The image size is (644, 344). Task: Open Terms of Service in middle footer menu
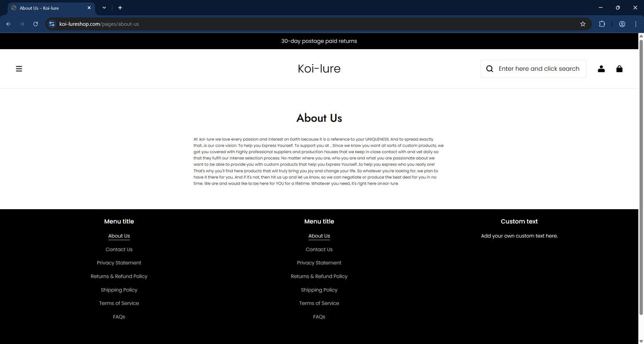[x=319, y=303]
